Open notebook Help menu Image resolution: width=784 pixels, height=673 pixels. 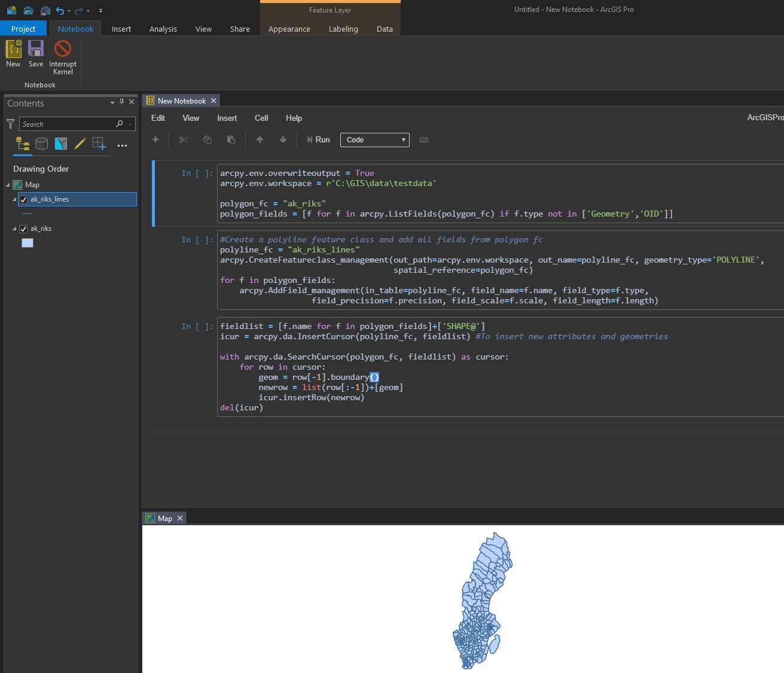pos(294,118)
